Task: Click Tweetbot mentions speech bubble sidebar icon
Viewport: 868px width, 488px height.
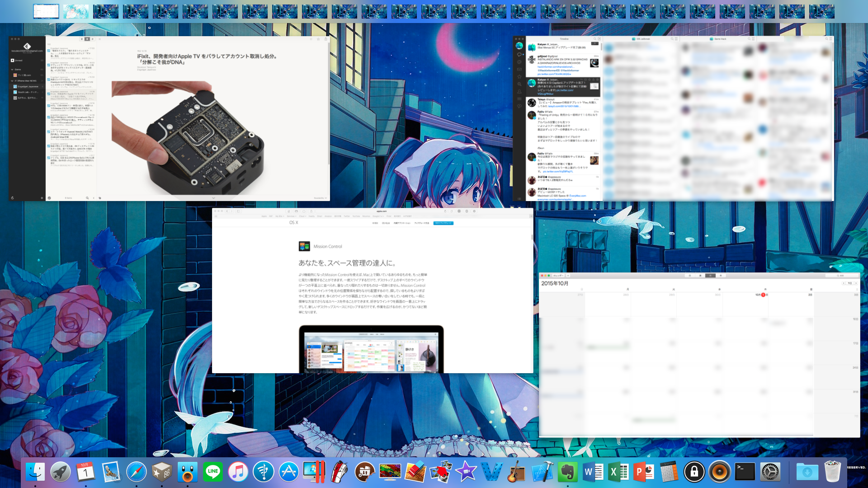Action: (519, 54)
